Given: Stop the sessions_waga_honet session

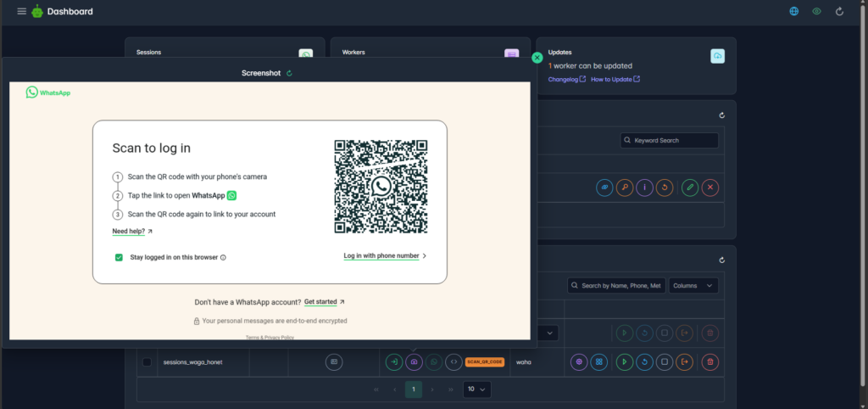Looking at the screenshot, I should (665, 361).
